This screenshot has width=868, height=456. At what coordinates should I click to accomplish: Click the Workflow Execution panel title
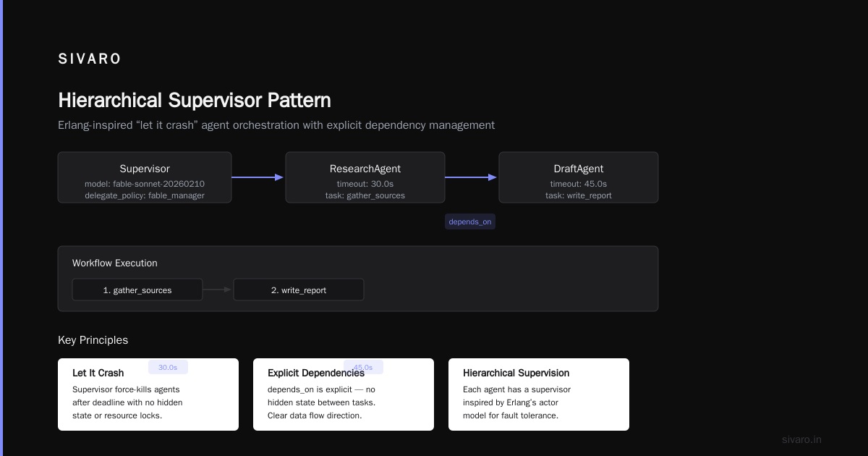tap(115, 263)
